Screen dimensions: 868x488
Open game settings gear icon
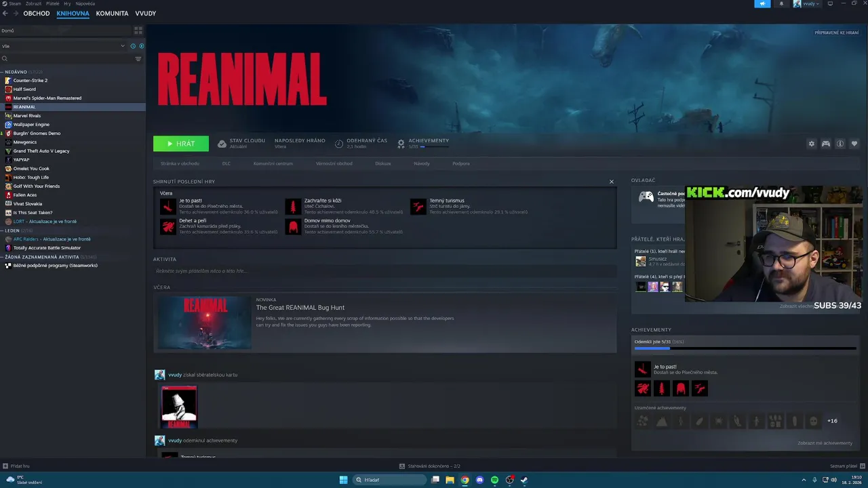pos(812,144)
